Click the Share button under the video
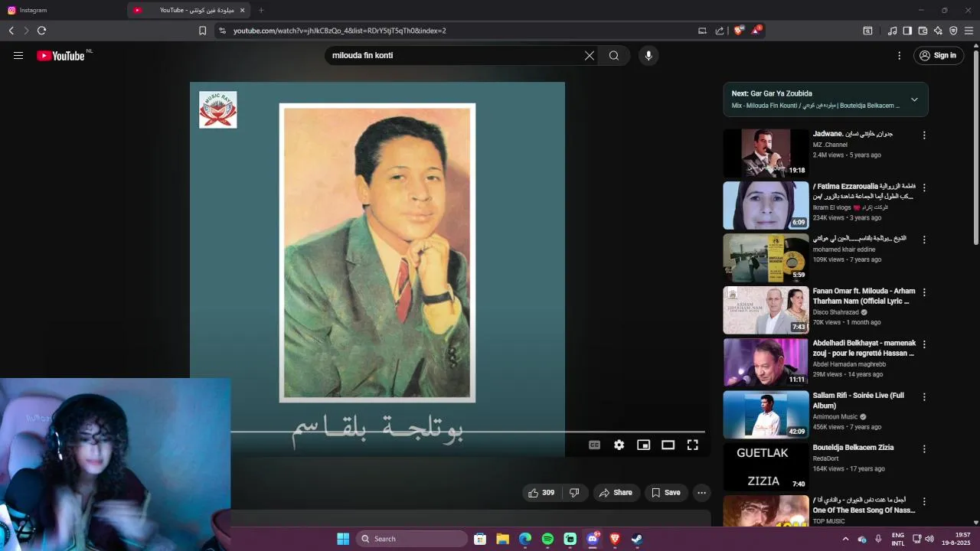Image resolution: width=980 pixels, height=551 pixels. (616, 493)
